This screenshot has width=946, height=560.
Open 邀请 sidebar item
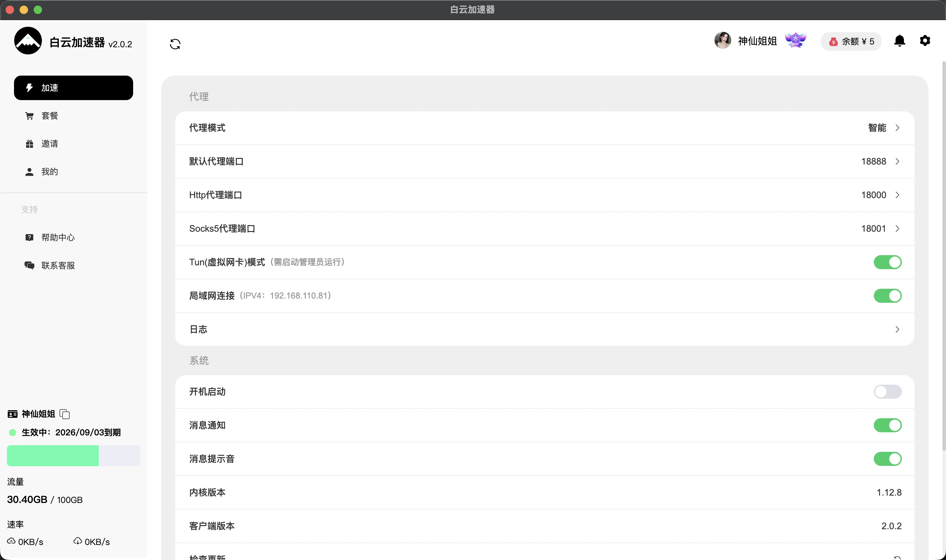49,143
